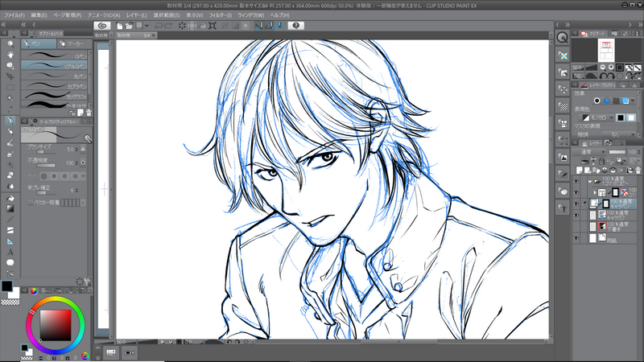
Task: Open ファイル(F) menu
Action: (14, 15)
